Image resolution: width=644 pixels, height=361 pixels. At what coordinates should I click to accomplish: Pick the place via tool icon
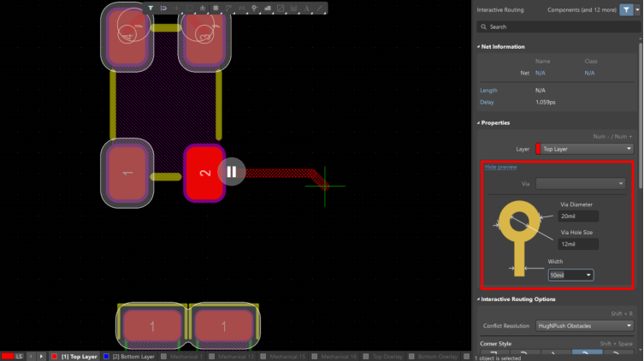(256, 8)
